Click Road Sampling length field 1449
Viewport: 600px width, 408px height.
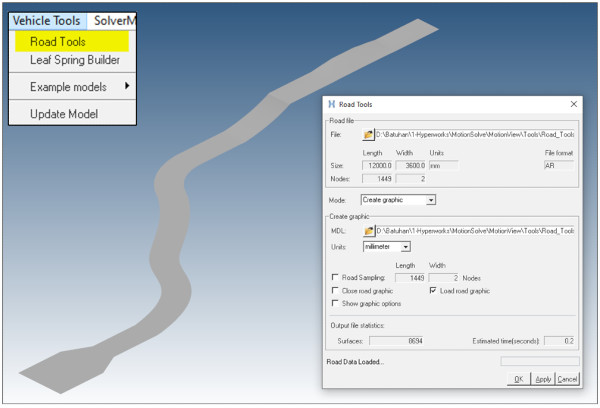click(410, 278)
